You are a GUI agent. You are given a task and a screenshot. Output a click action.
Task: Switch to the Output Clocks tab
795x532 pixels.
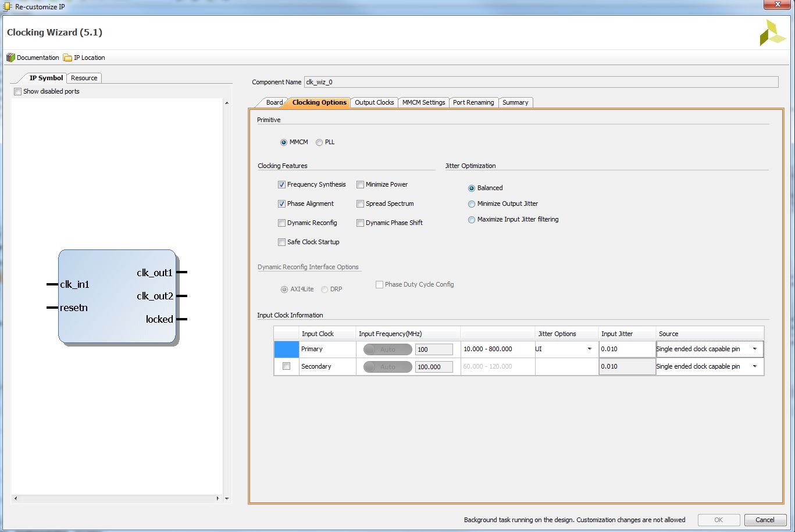point(375,102)
